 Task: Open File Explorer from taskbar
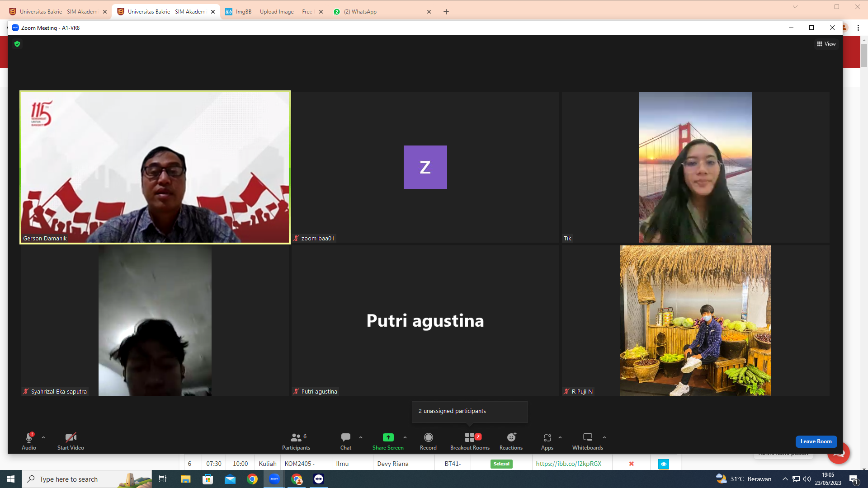[x=185, y=479]
